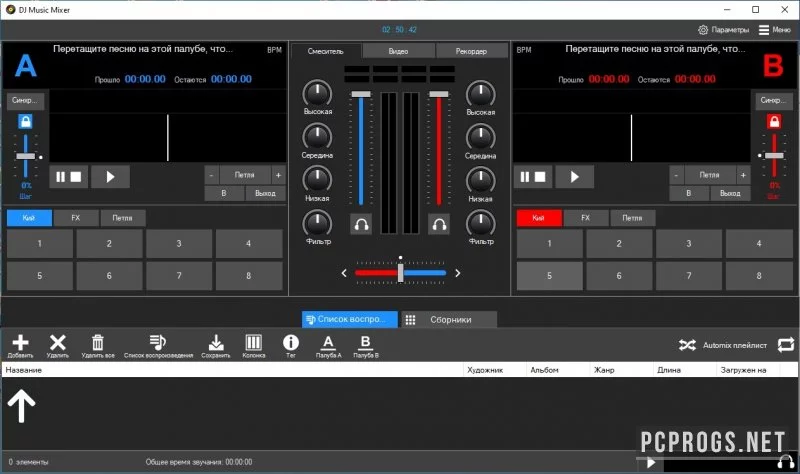Pause deck B

[x=524, y=177]
